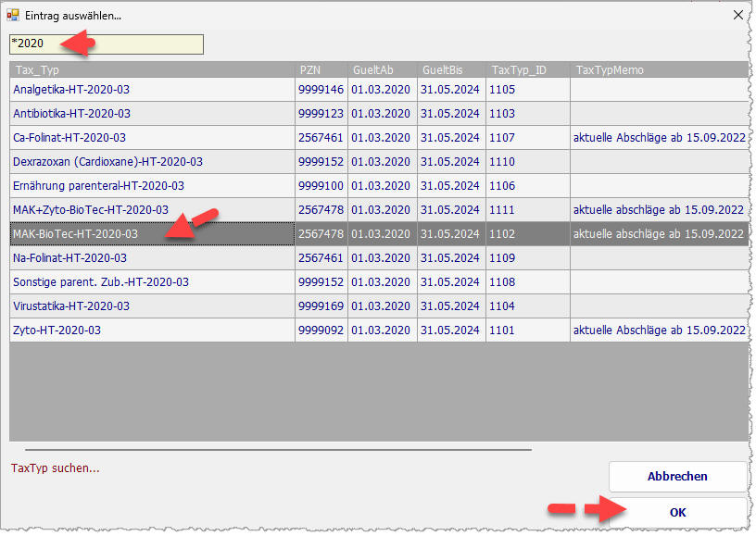Select the Na-Folinat-HT-2020-03 entry
Viewport: 756px width, 536px height.
point(152,258)
